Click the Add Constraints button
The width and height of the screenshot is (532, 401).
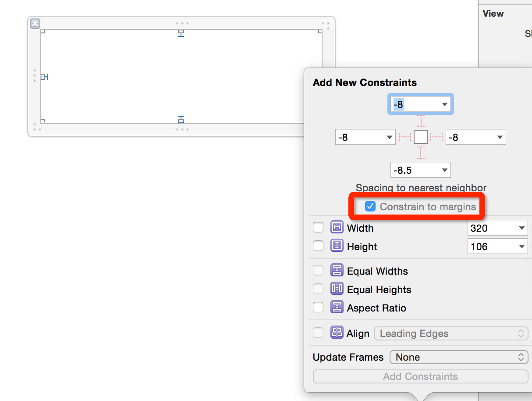[x=420, y=376]
